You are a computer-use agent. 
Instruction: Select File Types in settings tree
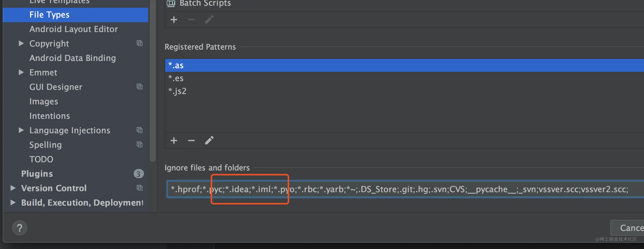(75, 15)
